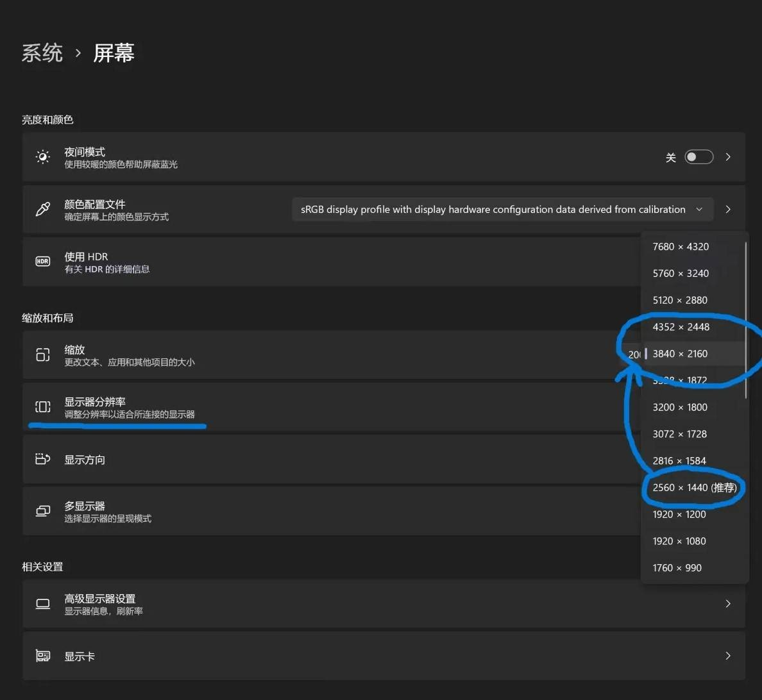Click the night light sun icon
Viewport: 762px width, 700px height.
coord(42,156)
